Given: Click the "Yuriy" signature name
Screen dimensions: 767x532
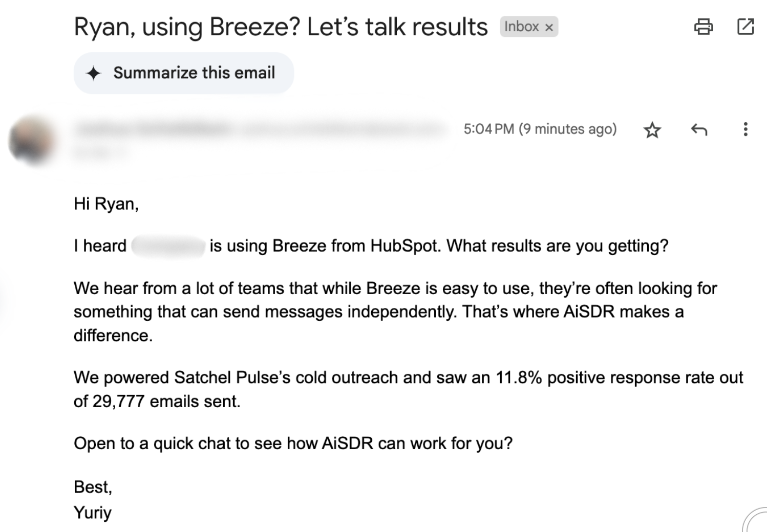Looking at the screenshot, I should pos(93,512).
